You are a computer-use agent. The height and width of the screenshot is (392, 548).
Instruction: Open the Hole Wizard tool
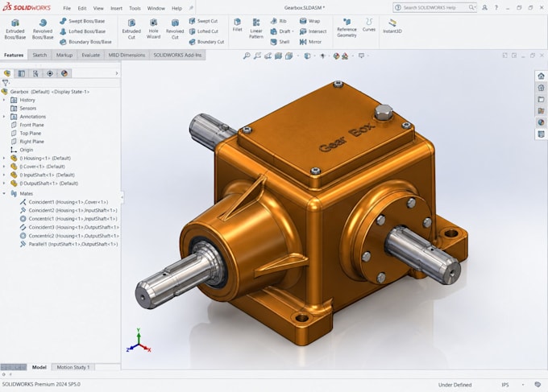pyautogui.click(x=153, y=29)
